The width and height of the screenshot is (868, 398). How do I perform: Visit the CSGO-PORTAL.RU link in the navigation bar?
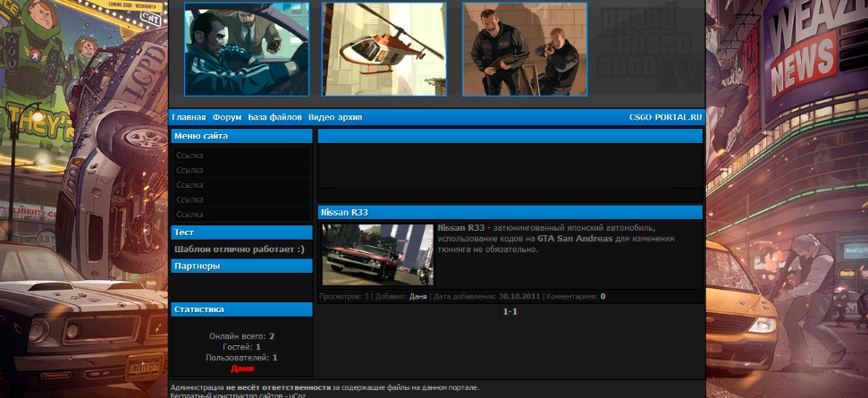point(665,117)
